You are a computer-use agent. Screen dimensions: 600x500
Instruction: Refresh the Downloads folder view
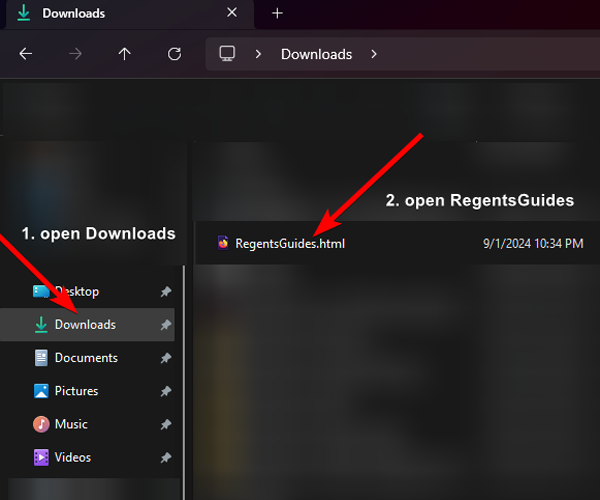click(x=174, y=54)
